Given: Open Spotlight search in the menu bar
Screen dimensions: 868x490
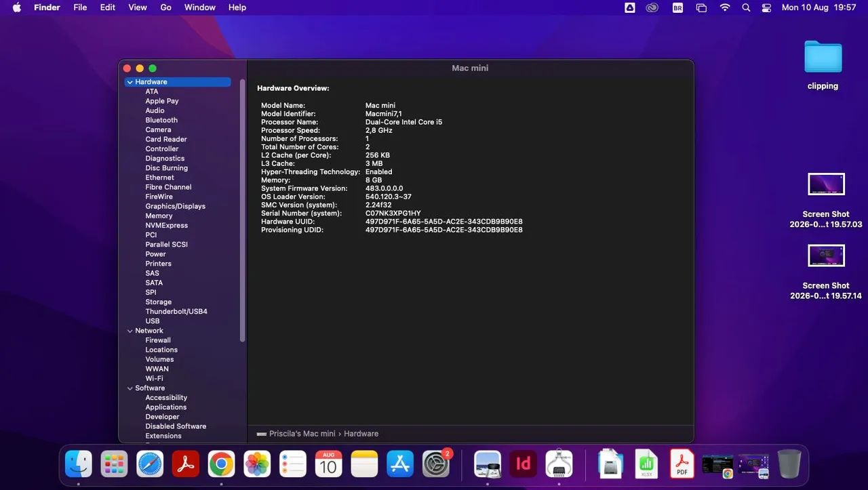Looking at the screenshot, I should pos(746,7).
